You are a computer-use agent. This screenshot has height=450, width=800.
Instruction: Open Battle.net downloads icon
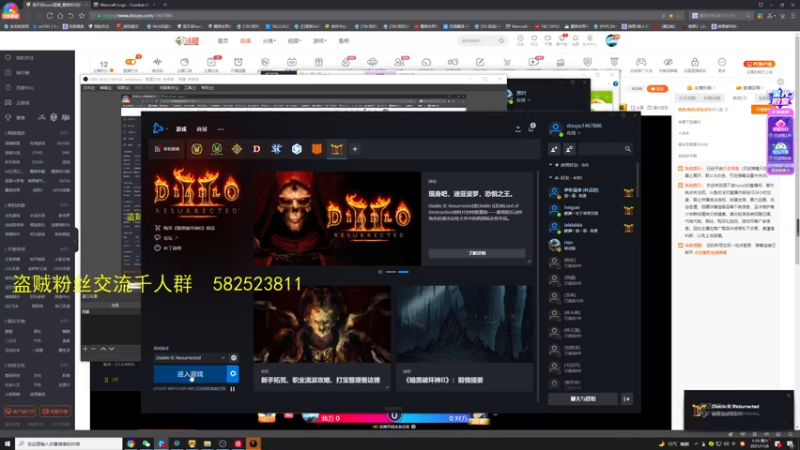pos(518,129)
